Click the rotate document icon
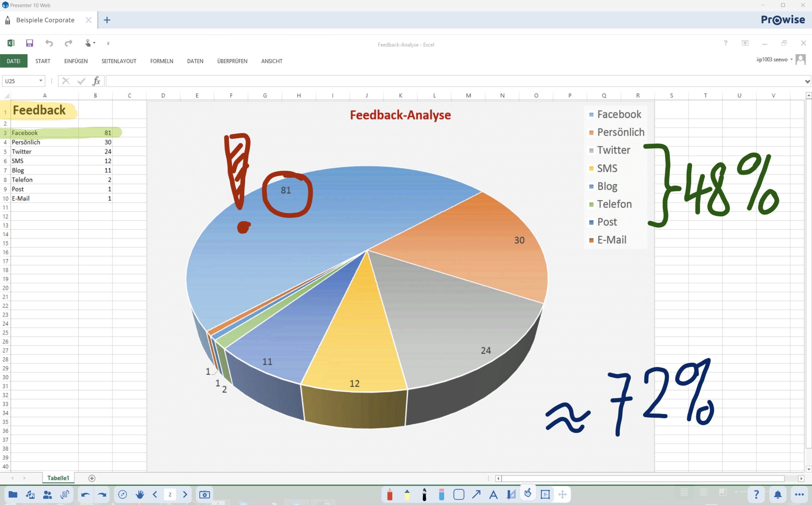812x505 pixels. [65, 494]
